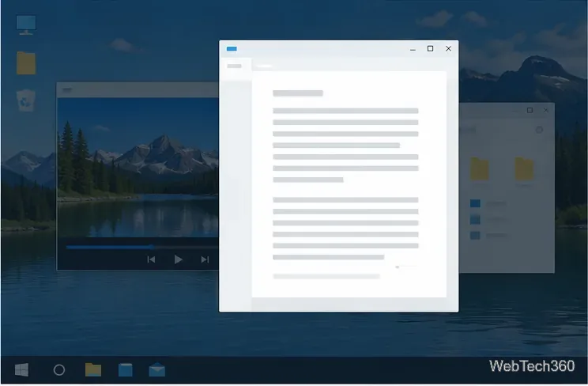Select the middle file item in file explorer list
The height and width of the screenshot is (386, 588).
click(488, 219)
